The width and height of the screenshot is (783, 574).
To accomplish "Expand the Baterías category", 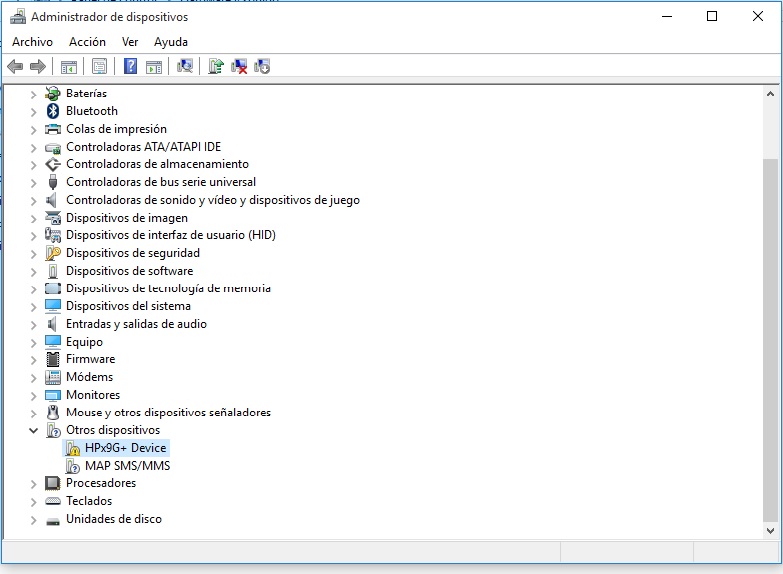I will click(x=33, y=94).
